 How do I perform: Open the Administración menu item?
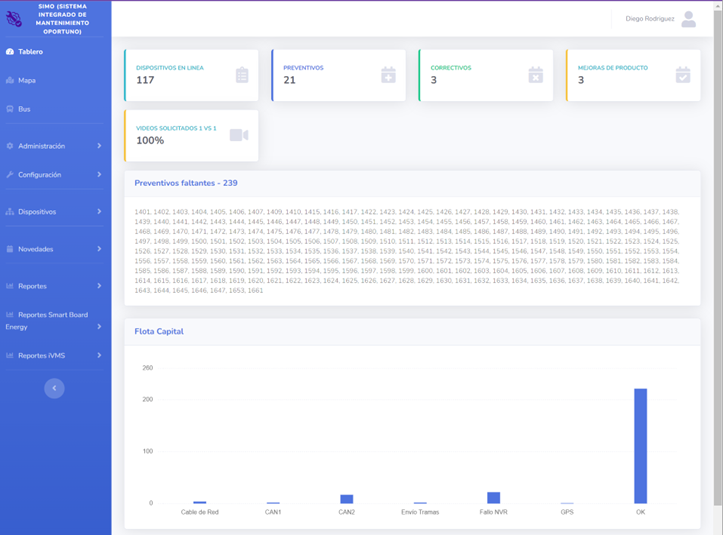coord(41,146)
